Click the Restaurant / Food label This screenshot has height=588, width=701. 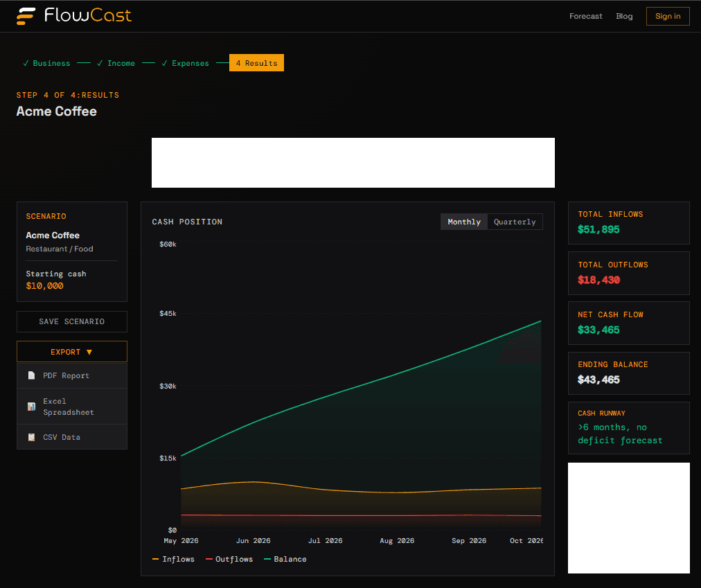pos(60,249)
